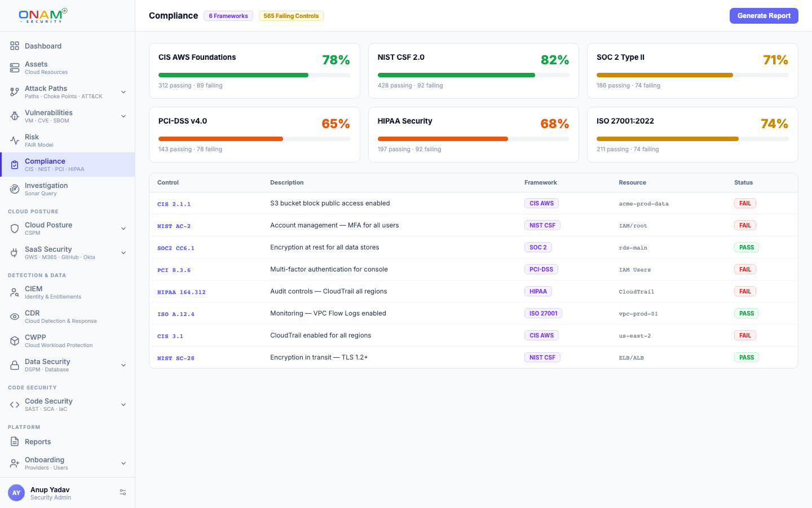This screenshot has width=812, height=508.
Task: Open the Risk FAIR Model page
Action: (68, 141)
